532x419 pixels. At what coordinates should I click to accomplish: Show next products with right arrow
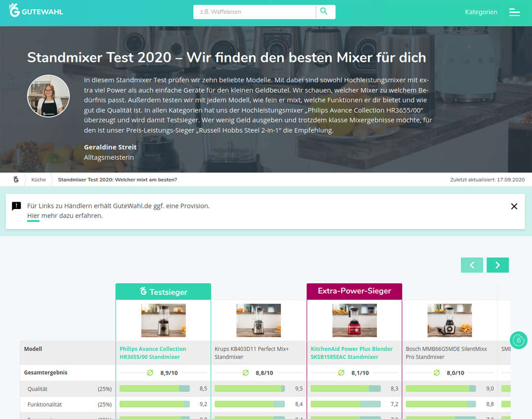[x=498, y=265]
